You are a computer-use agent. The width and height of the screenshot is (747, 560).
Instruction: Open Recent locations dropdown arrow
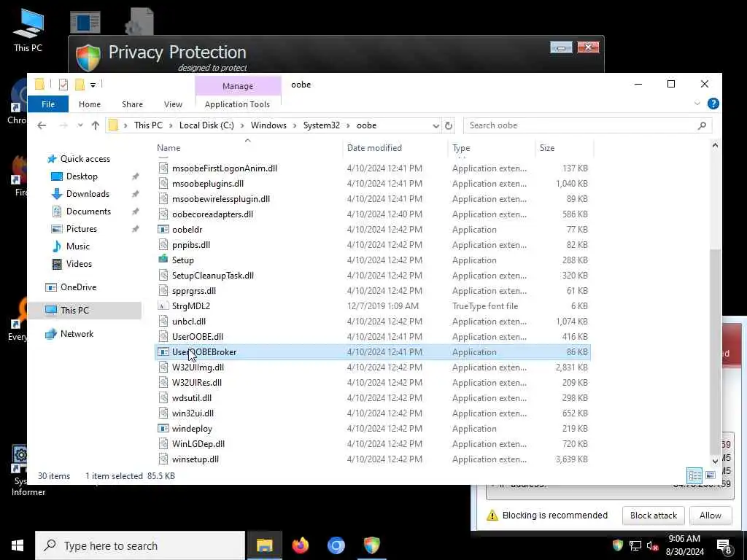80,125
